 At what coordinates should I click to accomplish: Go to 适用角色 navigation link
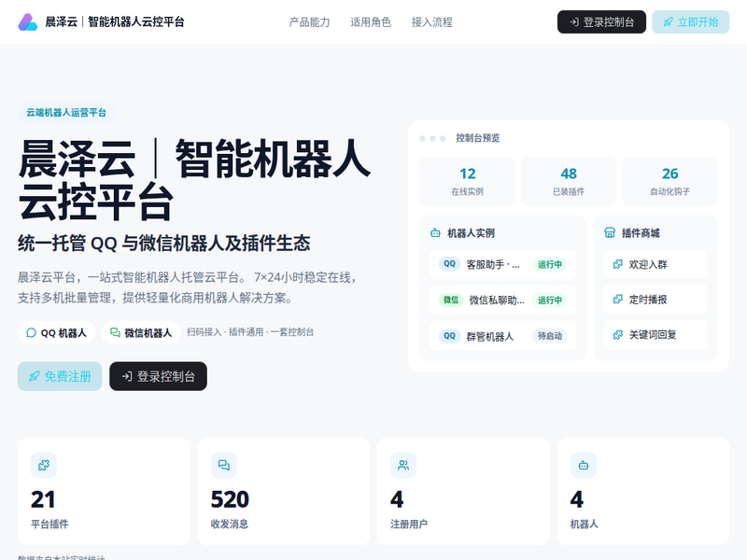click(371, 21)
